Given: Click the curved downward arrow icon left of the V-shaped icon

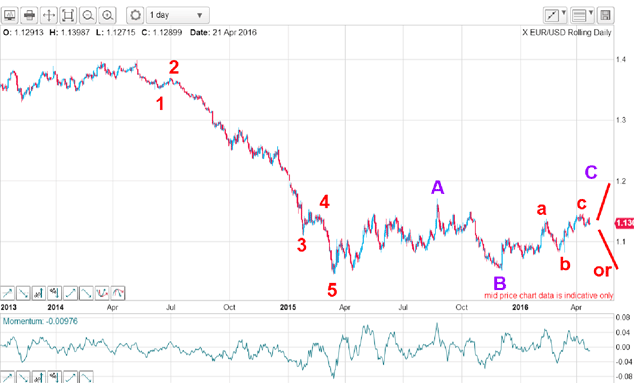Looking at the screenshot, I should [86, 293].
